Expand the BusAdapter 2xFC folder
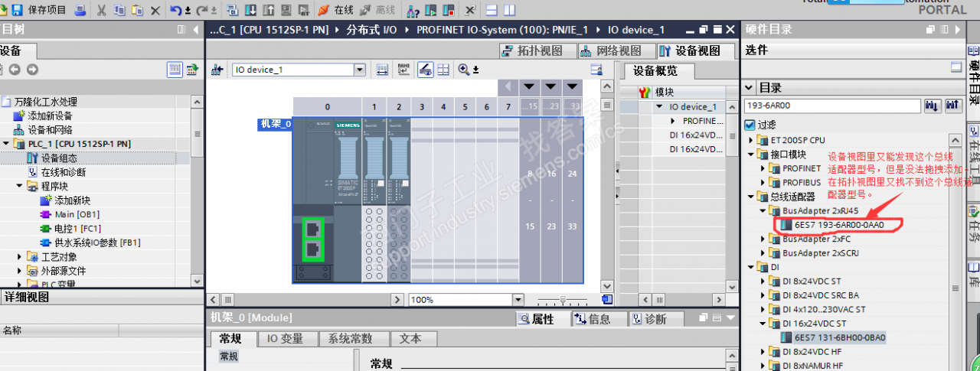This screenshot has width=980, height=371. click(763, 239)
